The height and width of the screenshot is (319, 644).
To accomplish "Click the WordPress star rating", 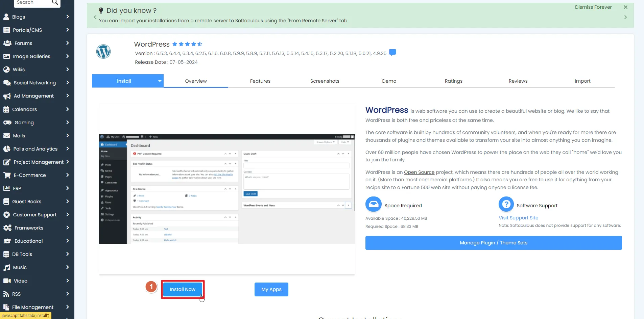I will coord(187,44).
